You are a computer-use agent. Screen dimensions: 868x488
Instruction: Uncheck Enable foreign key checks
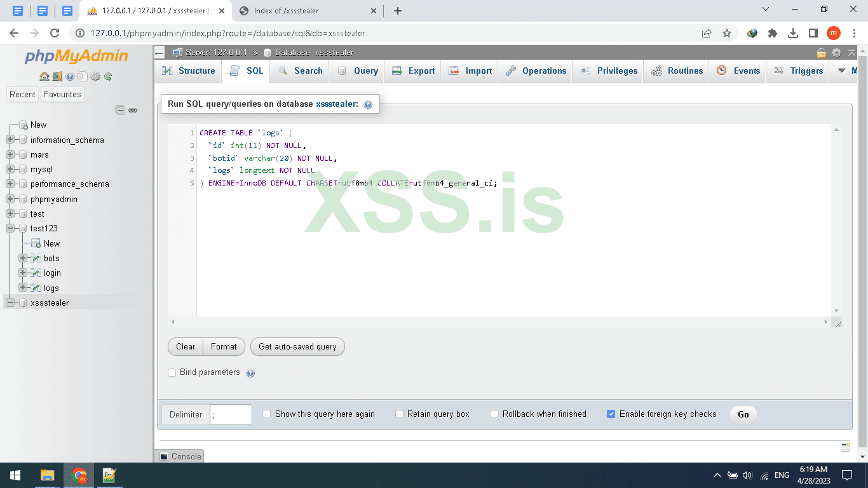[611, 414]
